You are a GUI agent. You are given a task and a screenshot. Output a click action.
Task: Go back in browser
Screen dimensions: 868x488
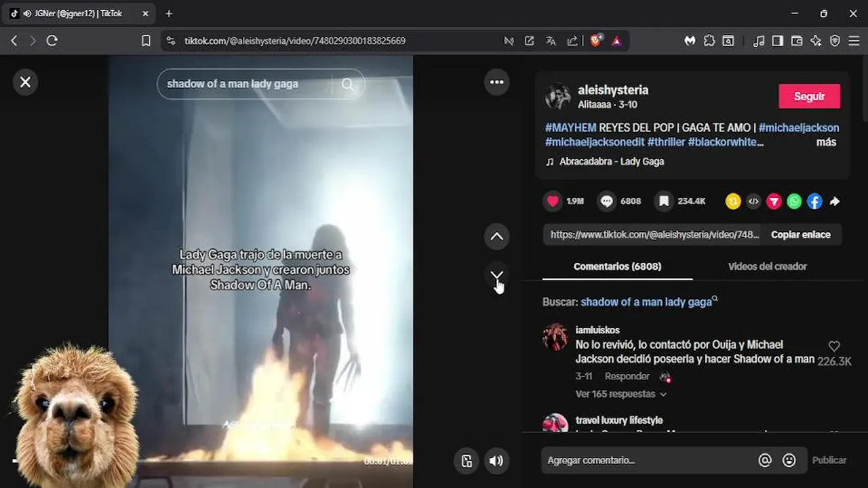(x=14, y=41)
